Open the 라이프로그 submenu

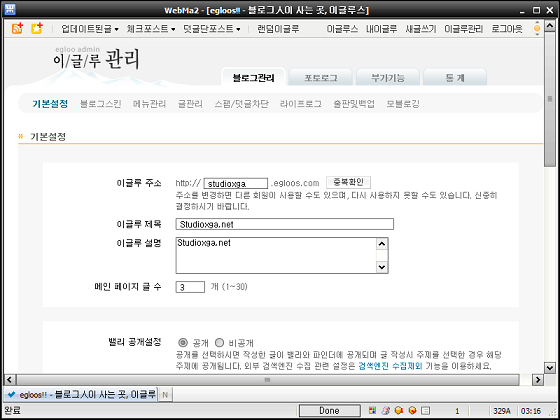pyautogui.click(x=301, y=104)
